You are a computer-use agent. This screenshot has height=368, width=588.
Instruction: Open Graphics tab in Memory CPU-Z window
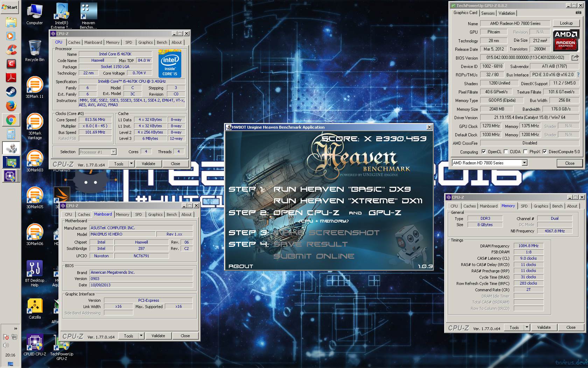[541, 206]
